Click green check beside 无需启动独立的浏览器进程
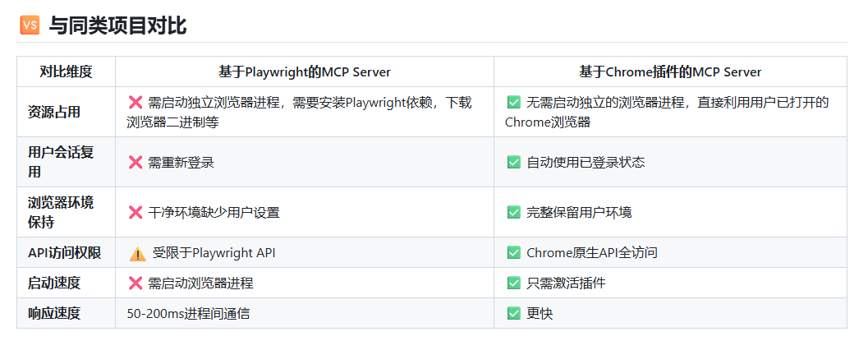 (514, 103)
